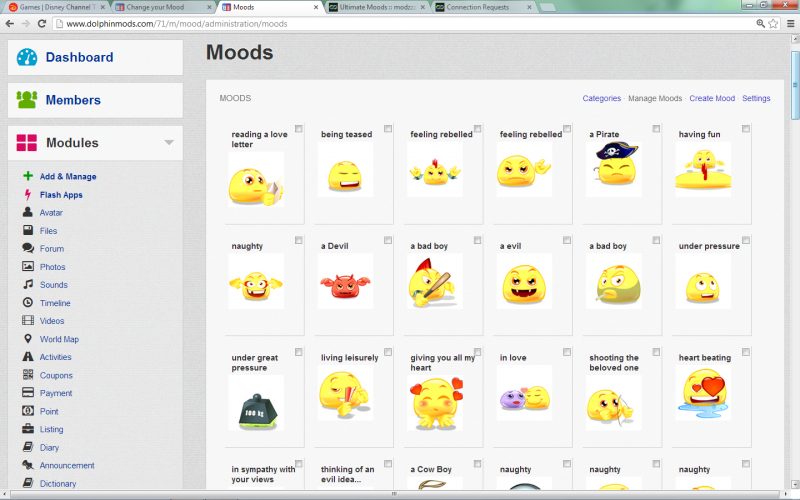Screen dimensions: 800x500
Task: Click the Forum speech bubble icon
Action: [28, 248]
